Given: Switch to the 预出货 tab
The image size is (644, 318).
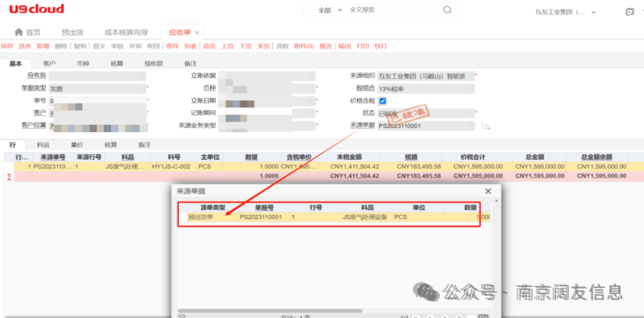Looking at the screenshot, I should 72,32.
